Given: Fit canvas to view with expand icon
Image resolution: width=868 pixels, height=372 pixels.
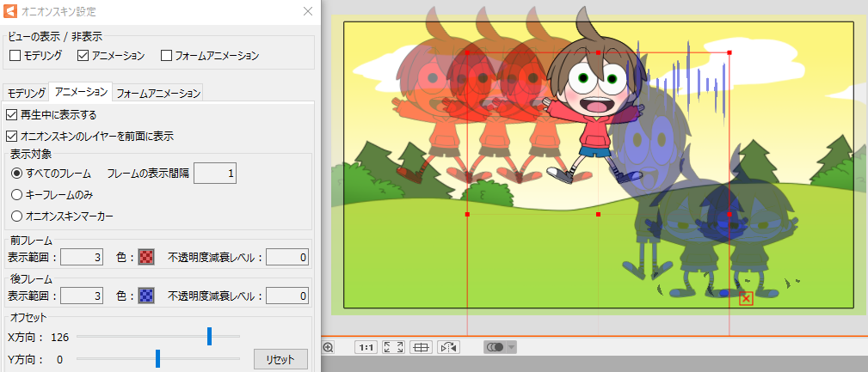Looking at the screenshot, I should (x=393, y=347).
